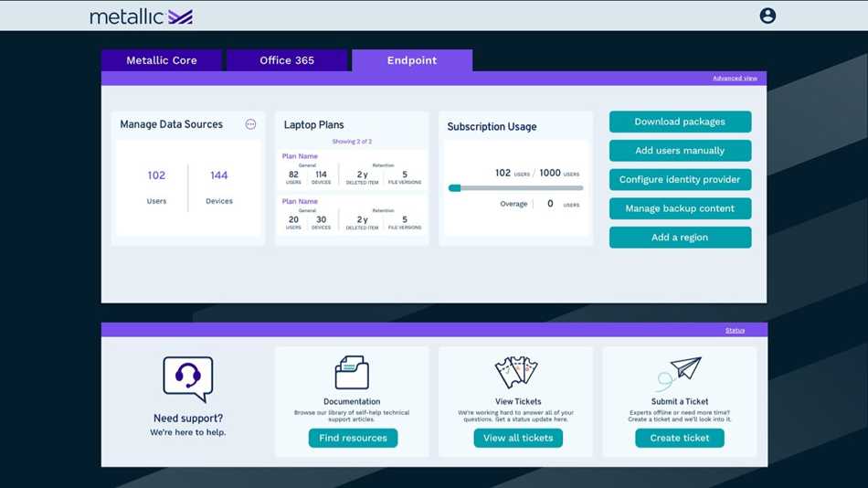Click the Documentation card title
Image resolution: width=868 pixels, height=488 pixels.
(352, 401)
